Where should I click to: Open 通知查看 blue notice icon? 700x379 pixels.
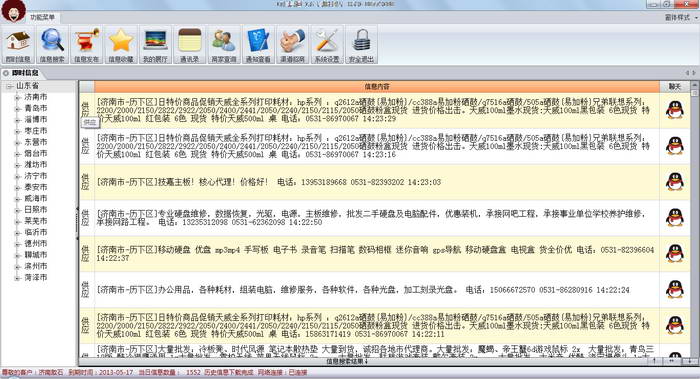(x=258, y=45)
